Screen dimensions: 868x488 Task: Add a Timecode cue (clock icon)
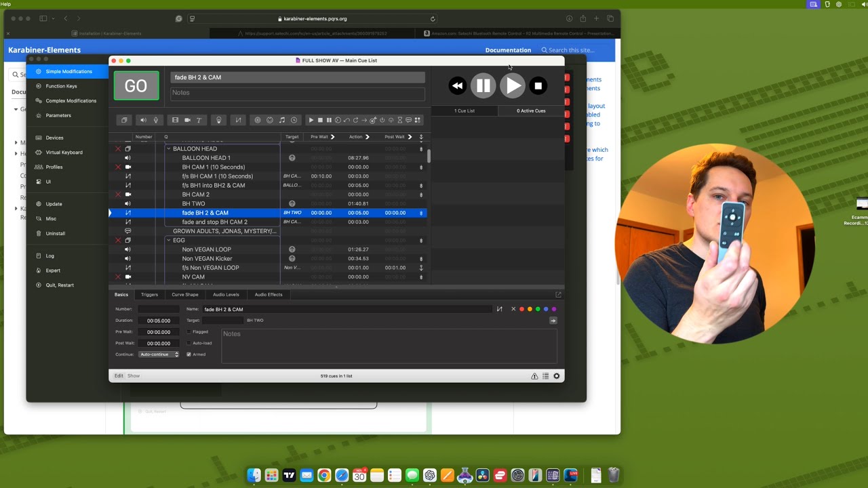coord(294,120)
